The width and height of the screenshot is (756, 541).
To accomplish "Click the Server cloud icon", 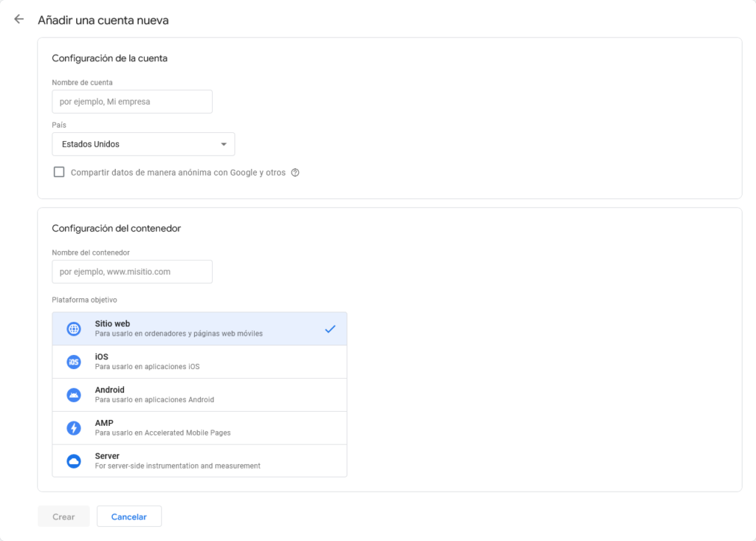I will click(73, 460).
